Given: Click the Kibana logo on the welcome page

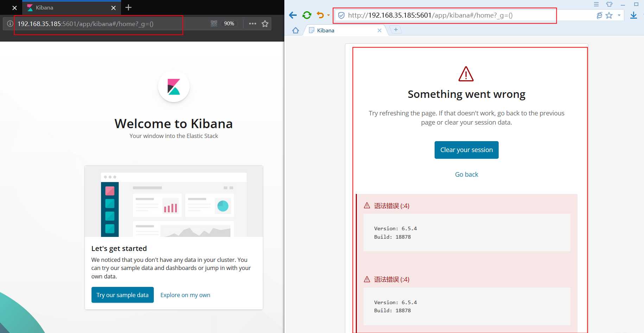Looking at the screenshot, I should tap(174, 87).
